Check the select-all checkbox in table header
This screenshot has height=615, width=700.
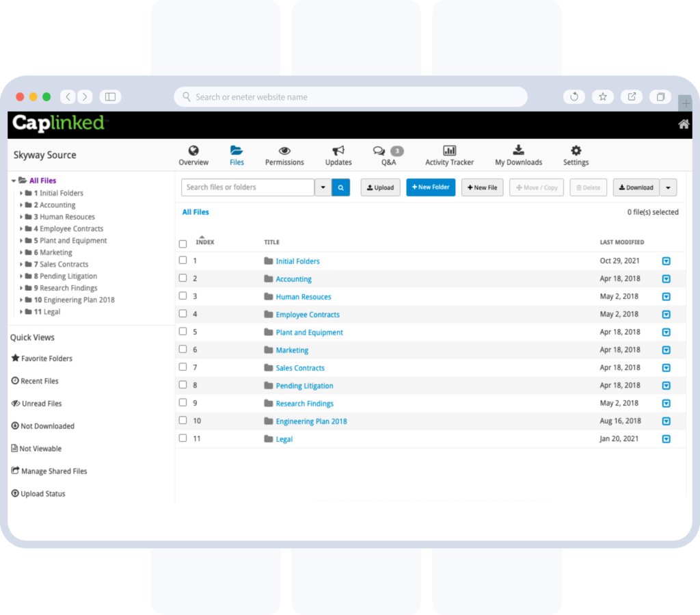[x=183, y=244]
